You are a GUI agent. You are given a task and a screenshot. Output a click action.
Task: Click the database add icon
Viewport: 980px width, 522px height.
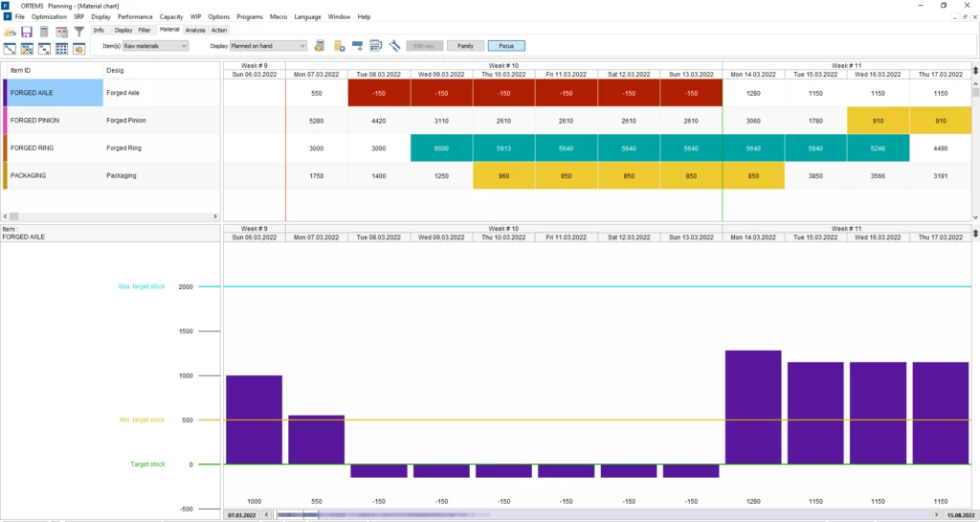[x=339, y=45]
